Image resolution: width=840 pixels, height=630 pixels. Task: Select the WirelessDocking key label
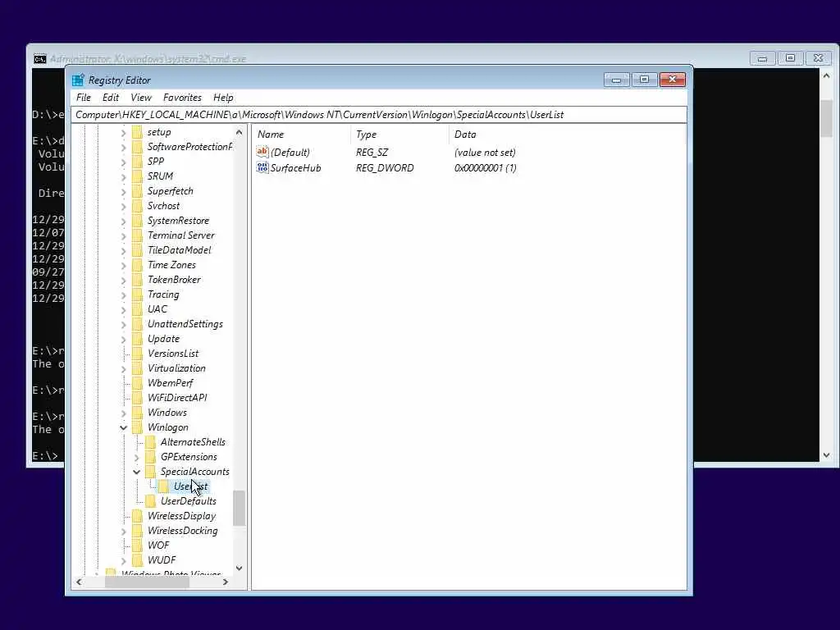point(183,531)
